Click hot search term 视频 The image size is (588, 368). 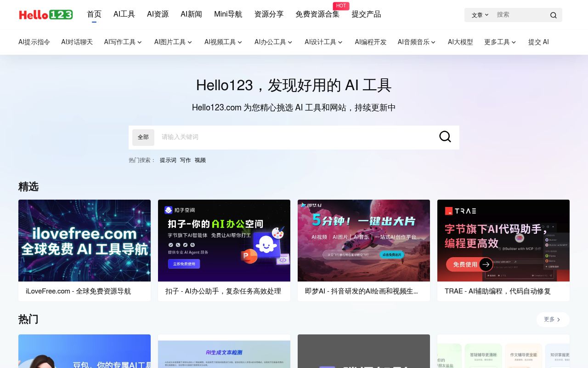(200, 160)
